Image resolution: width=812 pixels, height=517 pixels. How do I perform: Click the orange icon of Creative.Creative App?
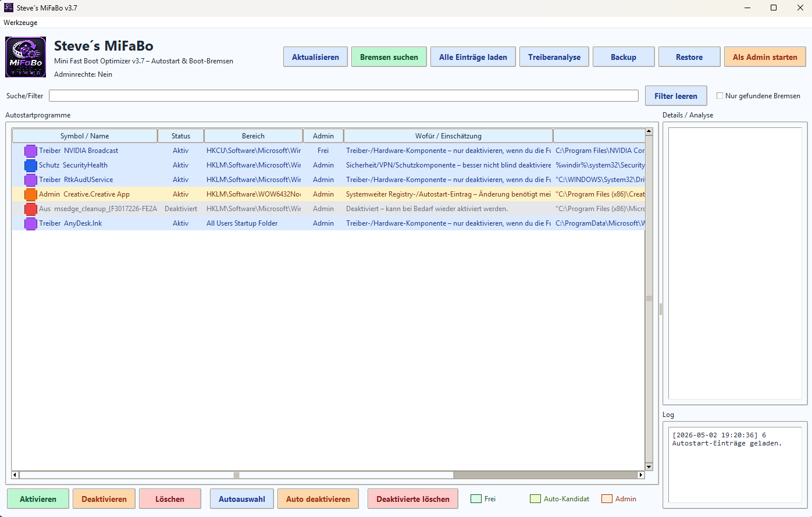coord(31,195)
